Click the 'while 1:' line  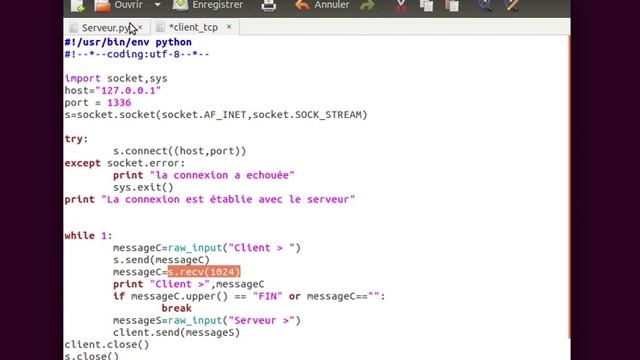point(88,236)
